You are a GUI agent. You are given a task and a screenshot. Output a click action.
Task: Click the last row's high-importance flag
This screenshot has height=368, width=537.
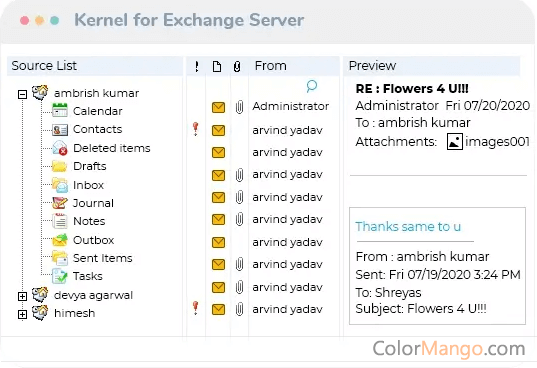coord(196,308)
